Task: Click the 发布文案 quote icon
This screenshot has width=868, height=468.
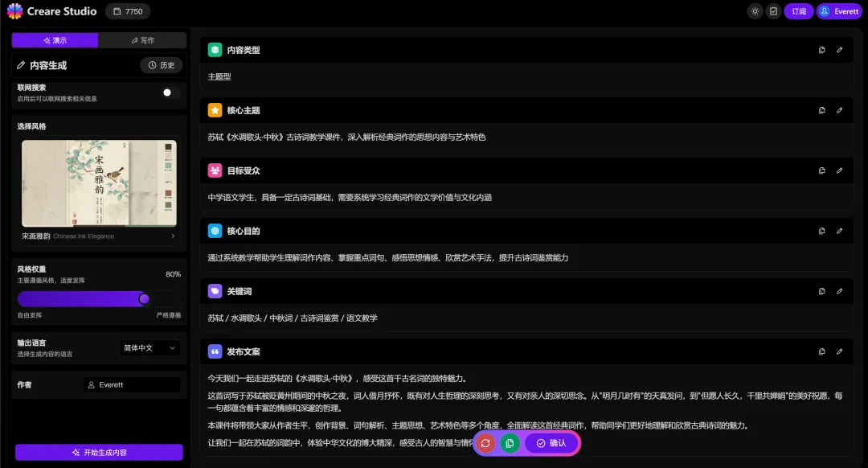Action: 215,351
